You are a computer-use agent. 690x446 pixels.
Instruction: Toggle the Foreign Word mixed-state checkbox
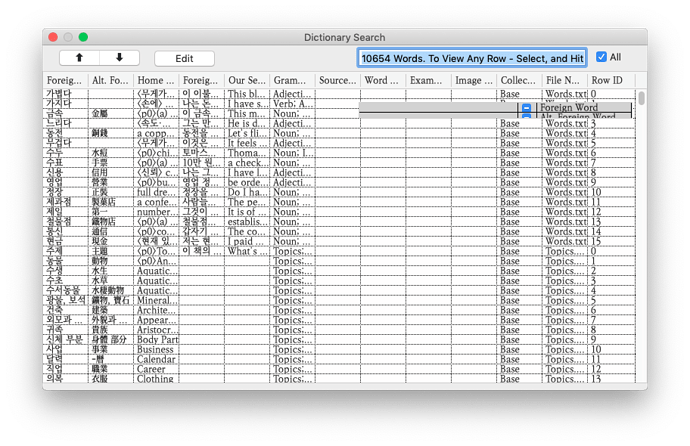(526, 108)
